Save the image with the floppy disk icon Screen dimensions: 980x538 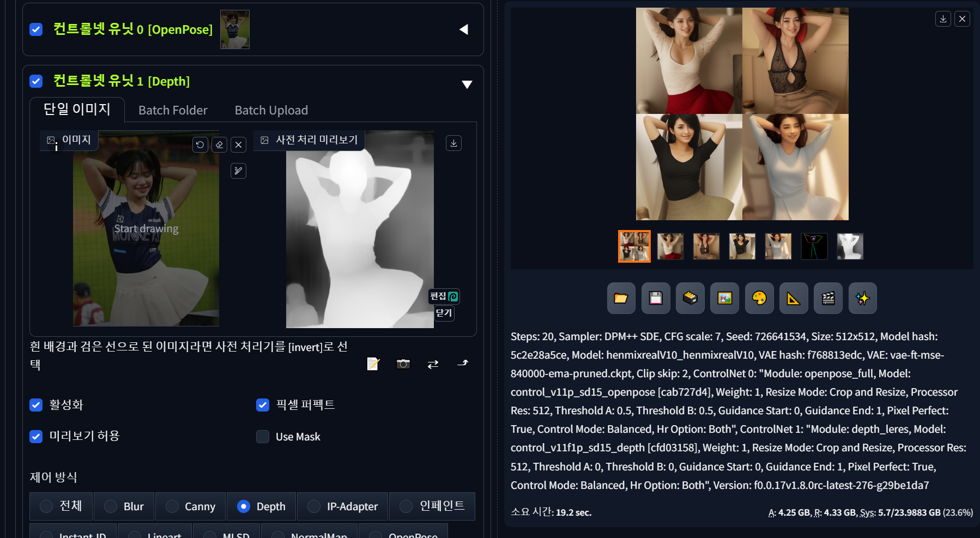pyautogui.click(x=656, y=298)
